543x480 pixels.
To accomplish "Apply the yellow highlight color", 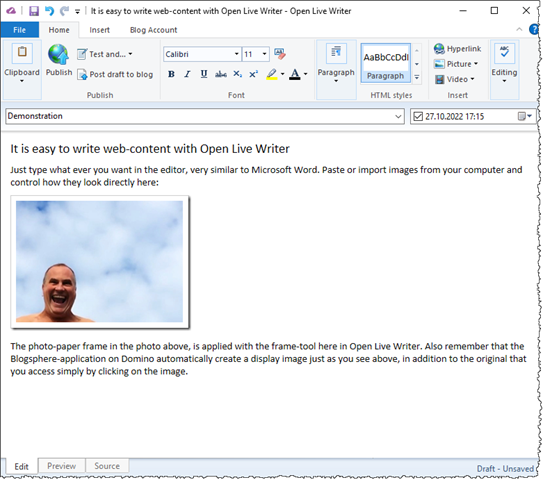I will click(x=272, y=74).
